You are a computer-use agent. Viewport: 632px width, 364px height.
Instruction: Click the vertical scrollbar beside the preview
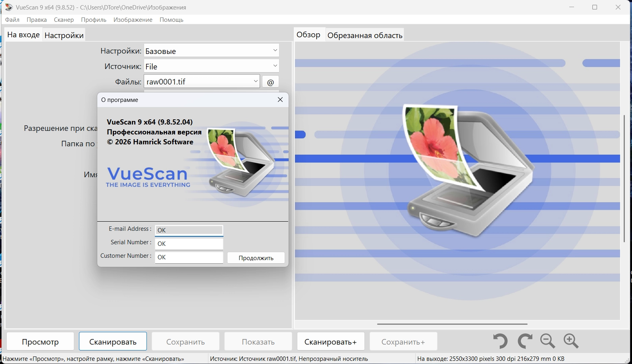(625, 178)
